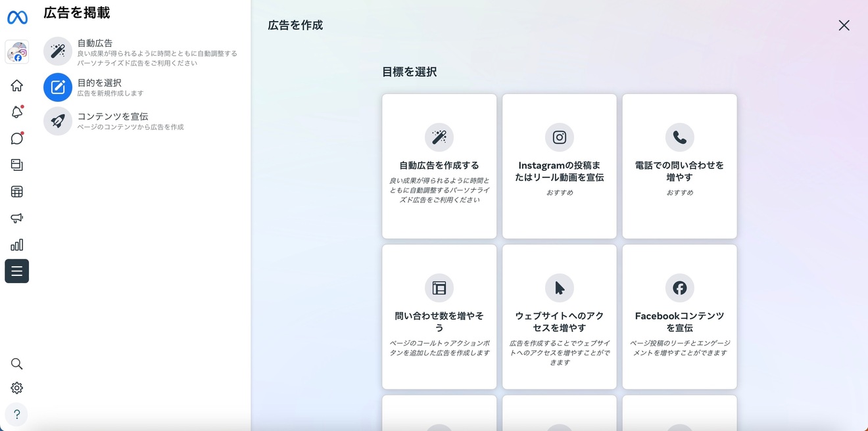Go to Home in left sidebar

pyautogui.click(x=17, y=85)
